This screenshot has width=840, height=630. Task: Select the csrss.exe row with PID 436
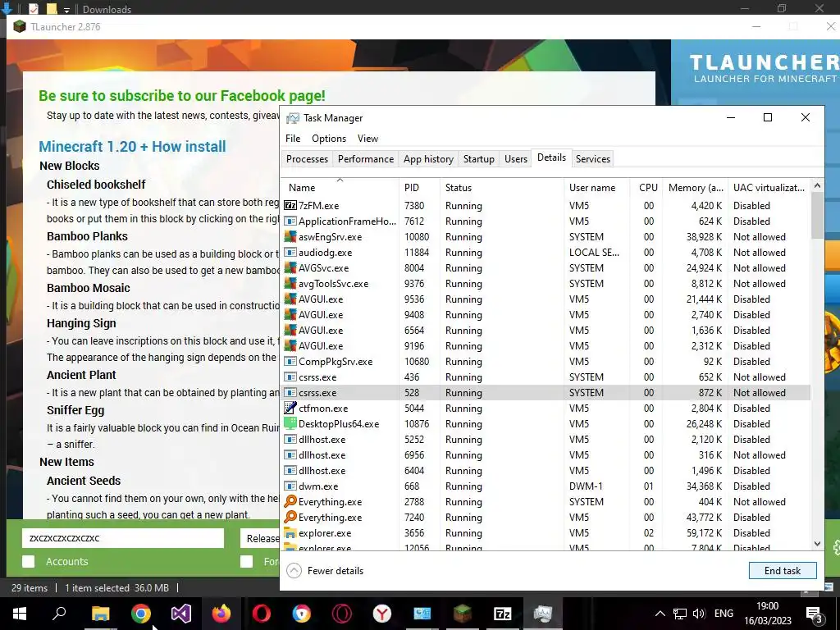tap(546, 377)
